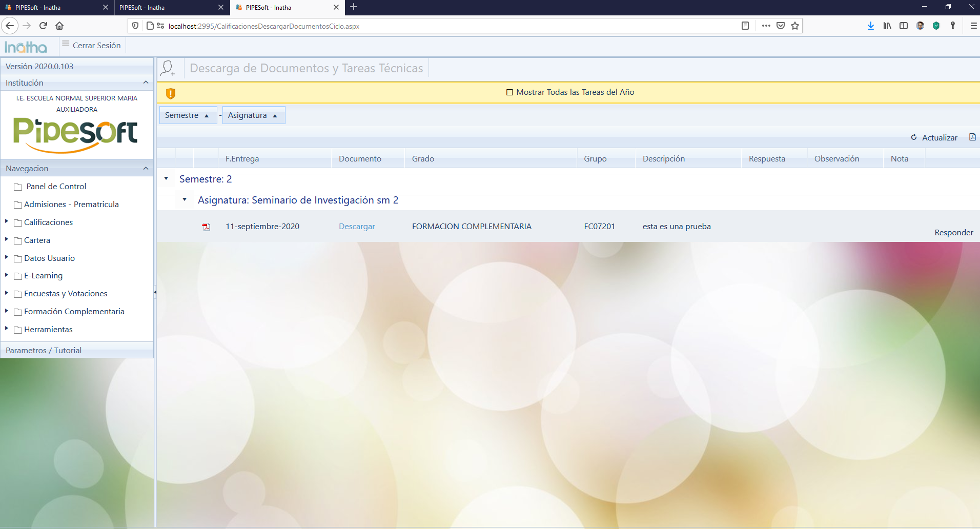Collapse Asignatura: Seminario de Investigación group
Screen dimensions: 980x529
coord(185,199)
